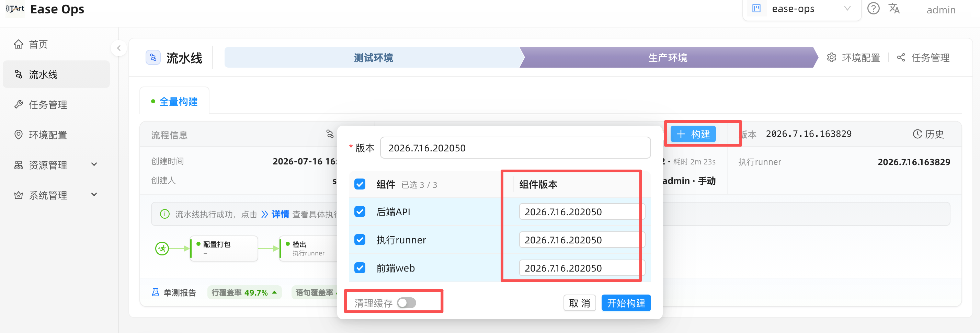The width and height of the screenshot is (980, 333).
Task: Click the help question mark icon
Action: click(873, 8)
